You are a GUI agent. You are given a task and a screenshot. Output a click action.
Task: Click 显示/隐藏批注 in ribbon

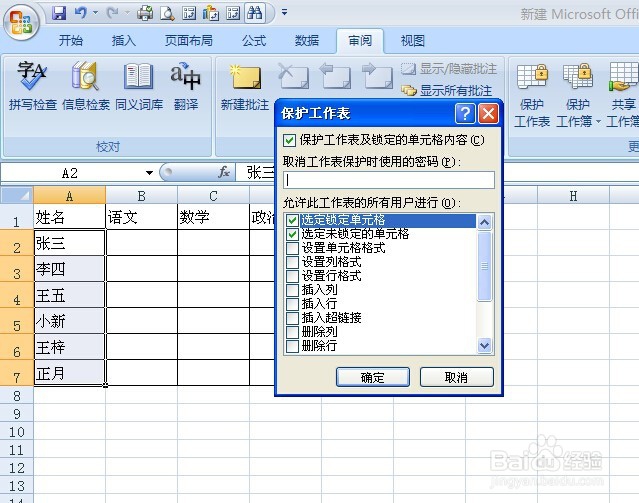click(449, 69)
